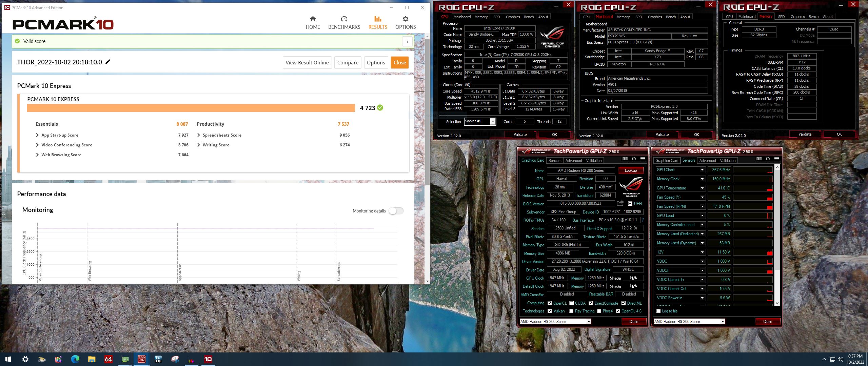Viewport: 868px width, 366px height.
Task: Expand Video Conferencing Score details
Action: [37, 145]
